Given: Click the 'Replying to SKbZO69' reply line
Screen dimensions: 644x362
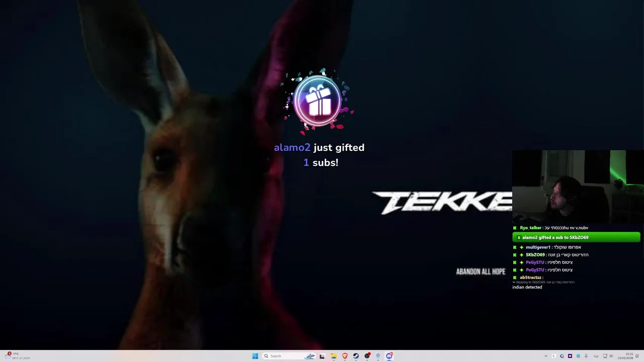Looking at the screenshot, I should pos(543,282).
